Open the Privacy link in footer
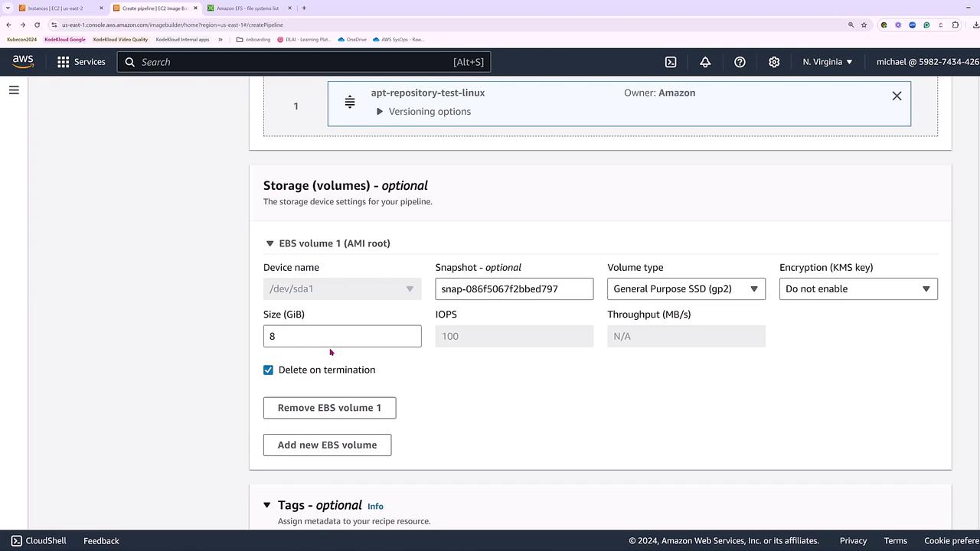This screenshot has height=551, width=980. coord(853,541)
